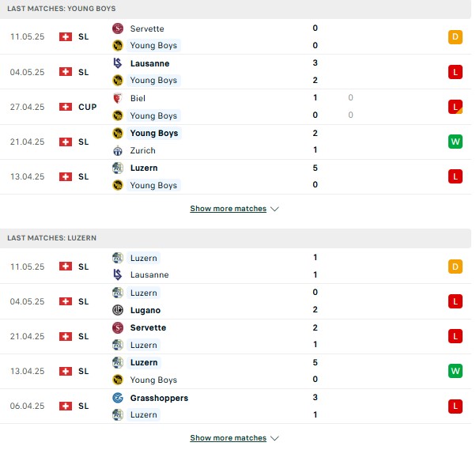Screen dimensions: 476x450
Task: Click the L badge on the Biel cup match
Action: pos(455,107)
